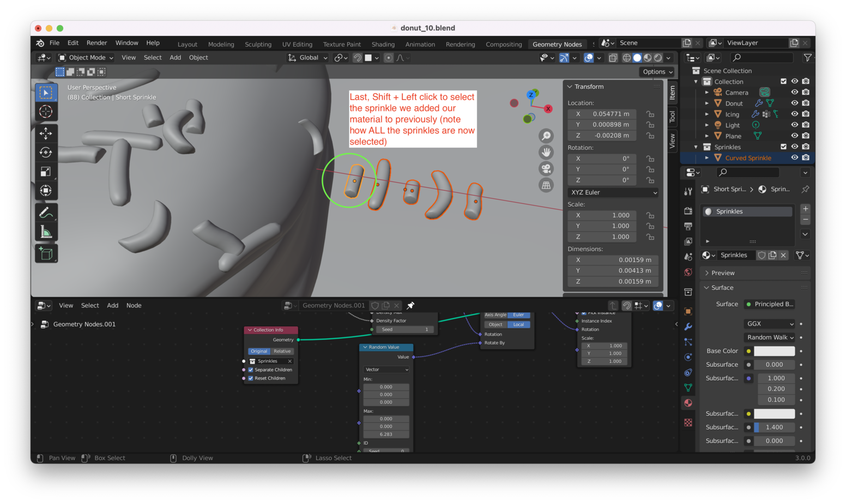
Task: Collapse the Surface panel
Action: click(x=722, y=288)
